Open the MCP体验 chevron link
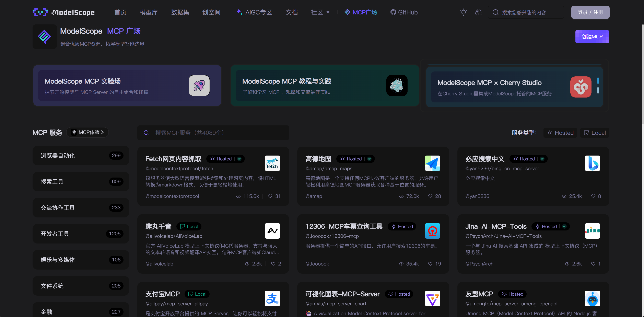The height and width of the screenshot is (317, 644). point(87,132)
